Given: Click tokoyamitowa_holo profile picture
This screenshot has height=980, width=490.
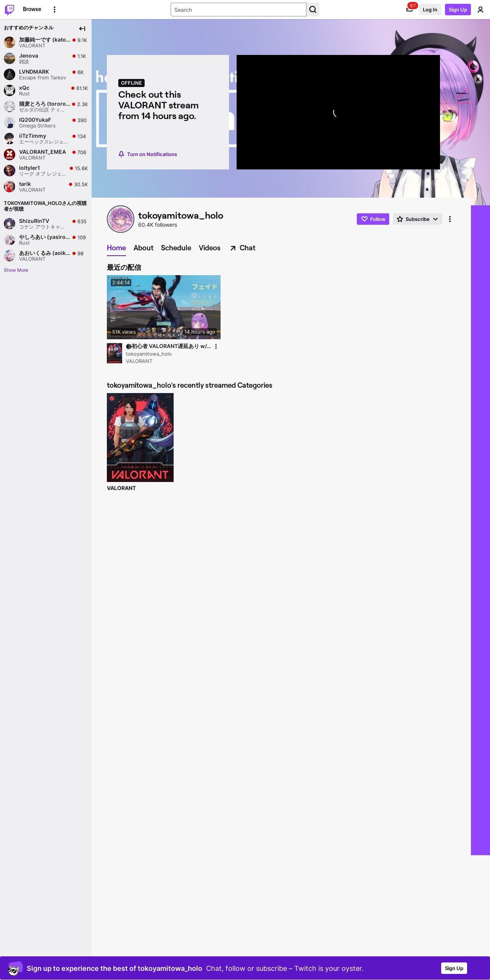Looking at the screenshot, I should pyautogui.click(x=121, y=219).
